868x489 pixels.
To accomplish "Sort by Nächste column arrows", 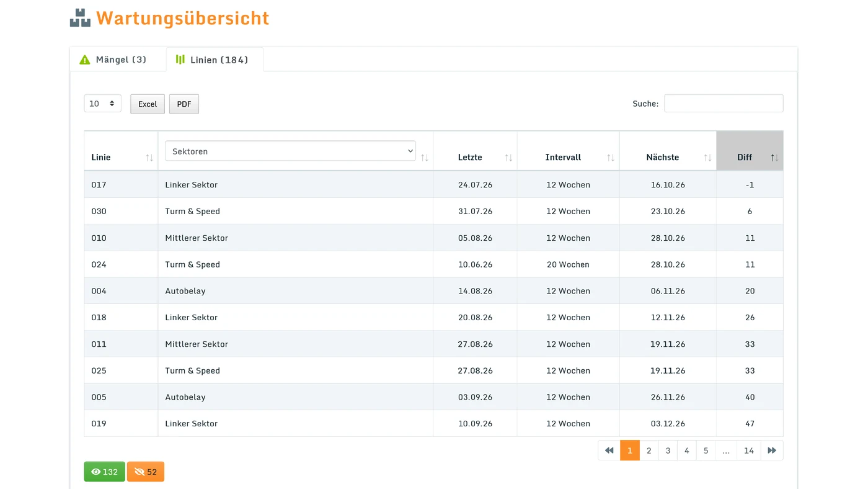I will 707,158.
